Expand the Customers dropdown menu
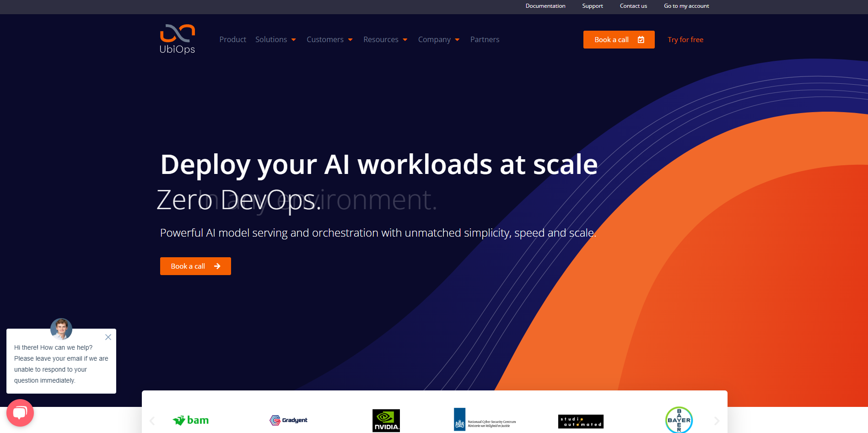868x433 pixels. [329, 40]
